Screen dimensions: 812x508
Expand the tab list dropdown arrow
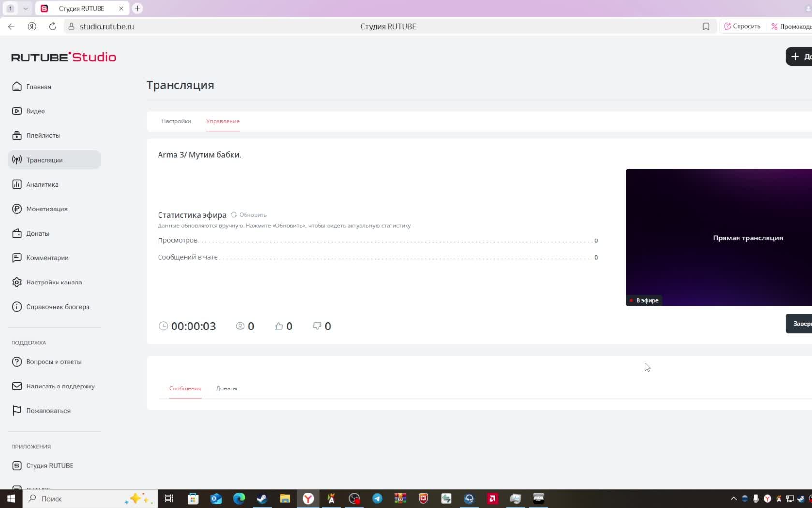tap(25, 8)
